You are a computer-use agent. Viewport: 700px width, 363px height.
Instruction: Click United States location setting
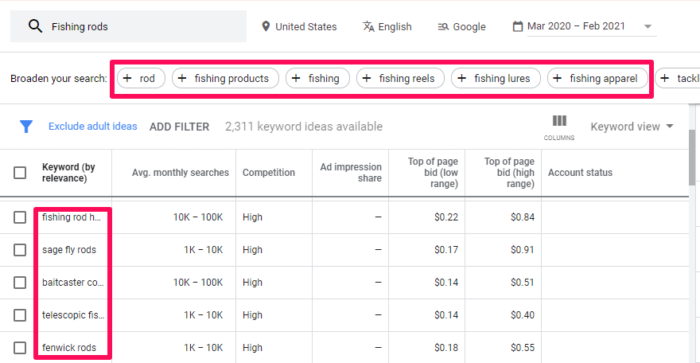point(299,27)
